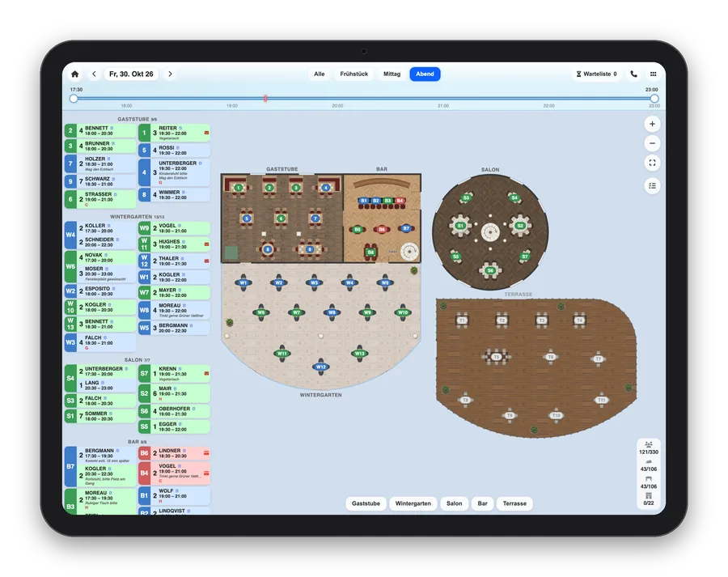Switch to the Frühstück tab
728x577 pixels.
(353, 74)
